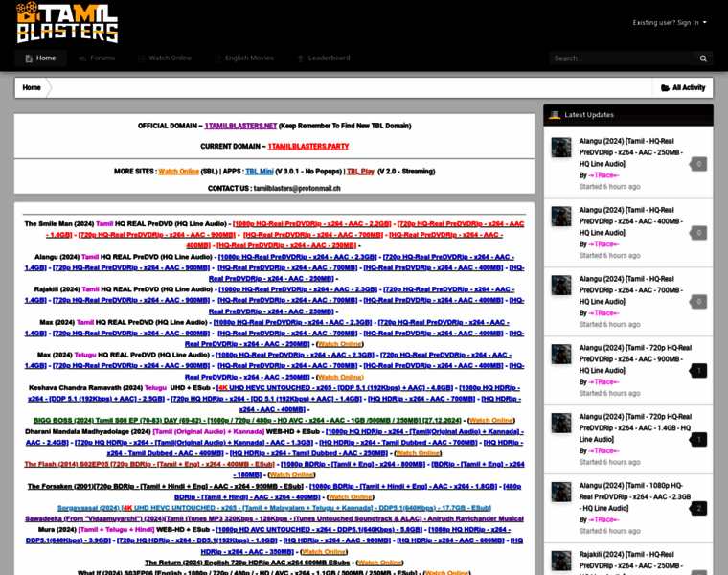Open thumbnail for Alangu 2.3GB update

[561, 492]
